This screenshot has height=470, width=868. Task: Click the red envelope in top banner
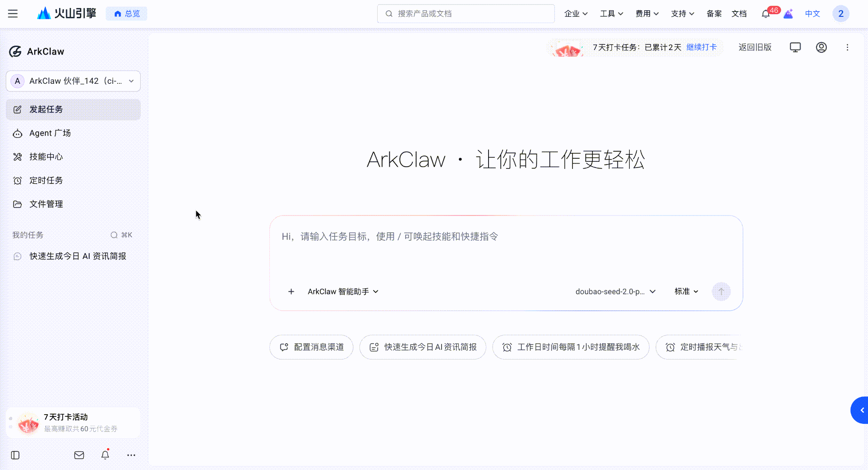point(568,49)
